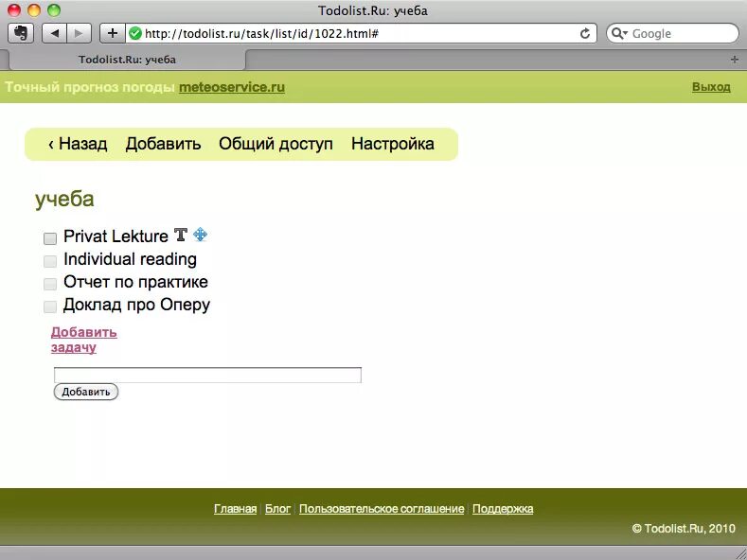Screen dimensions: 747x560
Task: Go back with the browser back arrow
Action: 54,33
